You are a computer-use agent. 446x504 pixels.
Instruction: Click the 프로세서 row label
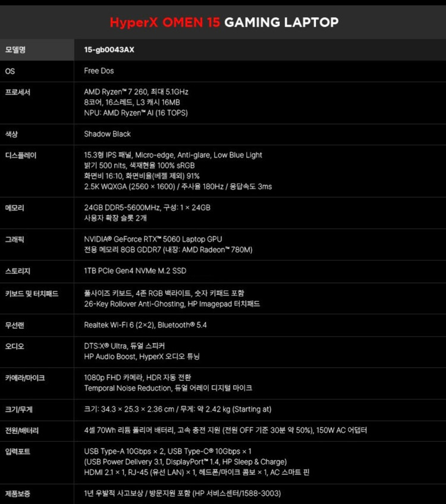pos(18,92)
